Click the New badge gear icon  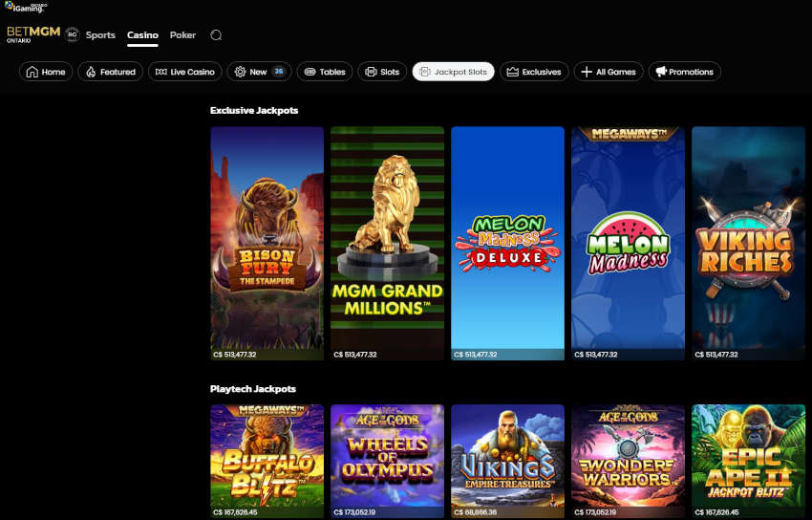(x=240, y=72)
